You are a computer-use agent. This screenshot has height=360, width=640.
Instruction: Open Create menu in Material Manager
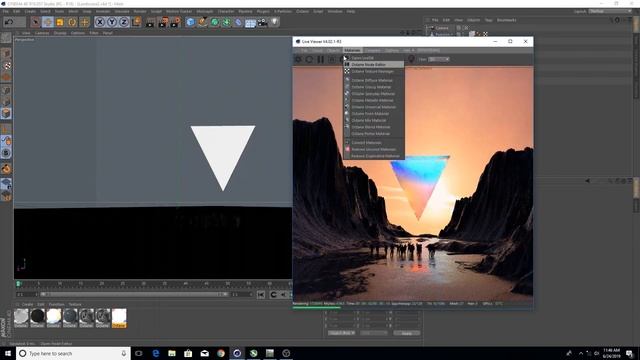[x=27, y=304]
